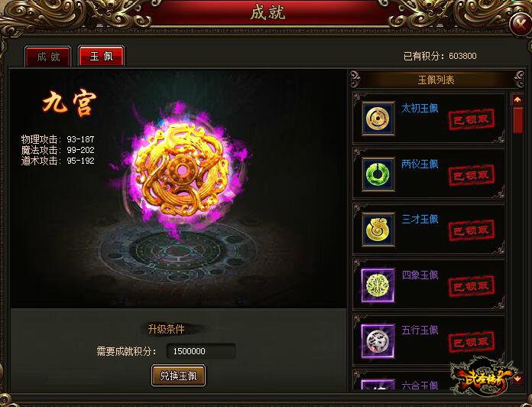Click the 兑换玉佩 button
The image size is (532, 407).
tap(178, 376)
